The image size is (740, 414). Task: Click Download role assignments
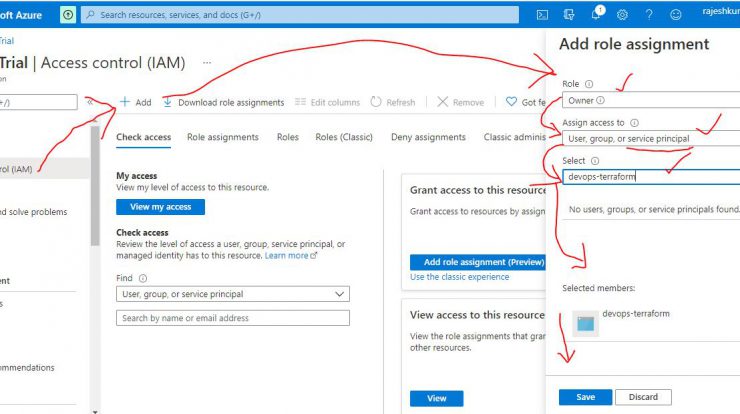click(x=224, y=102)
